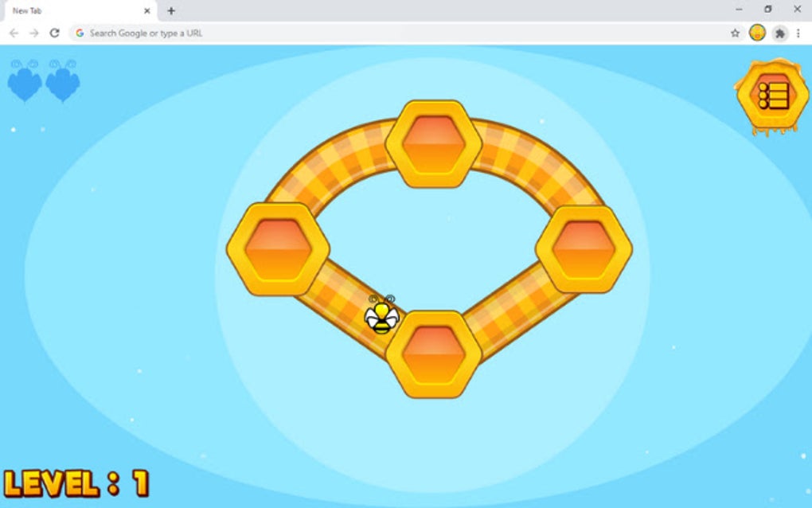
Task: Select the top honeycomb cell
Action: click(x=434, y=144)
